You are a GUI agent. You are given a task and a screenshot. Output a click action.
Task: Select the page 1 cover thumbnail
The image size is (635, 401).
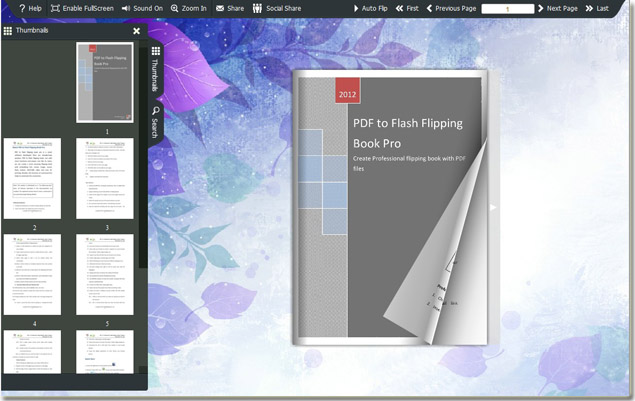click(105, 82)
